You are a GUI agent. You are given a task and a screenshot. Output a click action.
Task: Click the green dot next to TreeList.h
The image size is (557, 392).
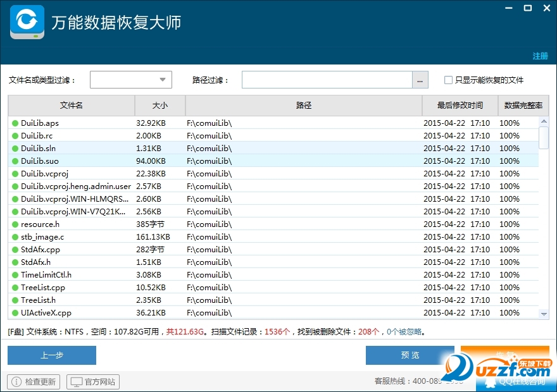[15, 300]
